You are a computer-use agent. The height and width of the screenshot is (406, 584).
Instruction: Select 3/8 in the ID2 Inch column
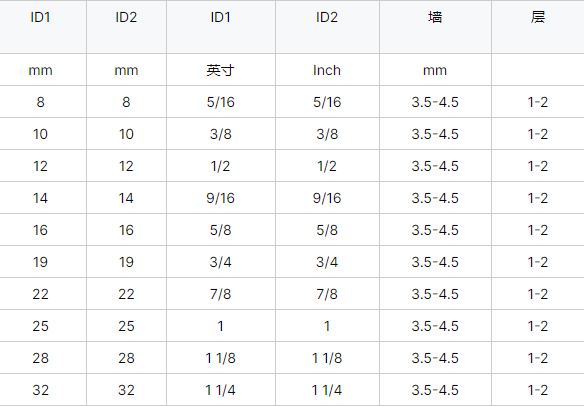[327, 134]
